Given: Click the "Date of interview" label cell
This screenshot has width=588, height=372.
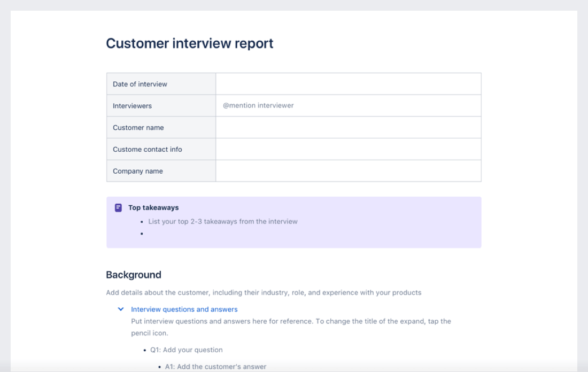Looking at the screenshot, I should coord(140,83).
